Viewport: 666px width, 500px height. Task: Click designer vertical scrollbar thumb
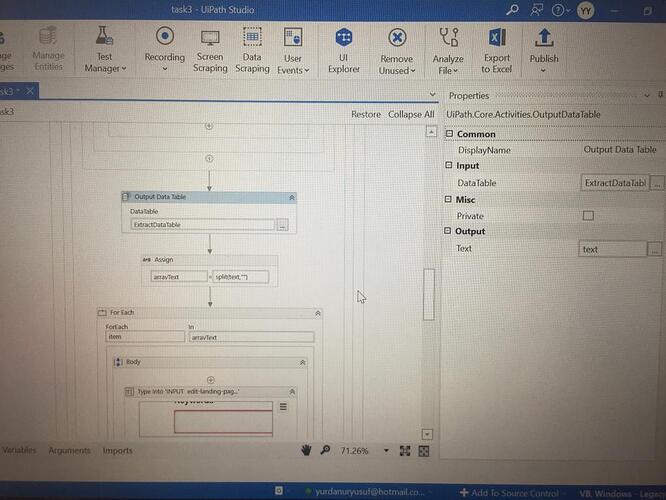tap(429, 294)
